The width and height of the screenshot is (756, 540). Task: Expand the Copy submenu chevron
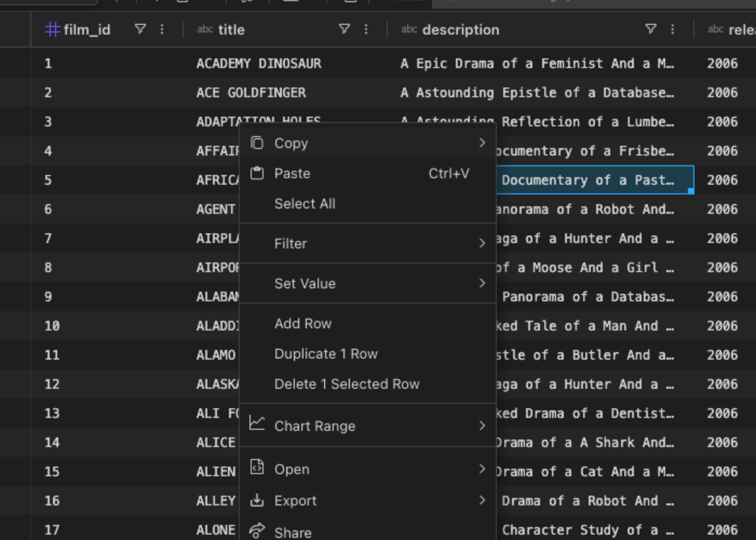483,143
